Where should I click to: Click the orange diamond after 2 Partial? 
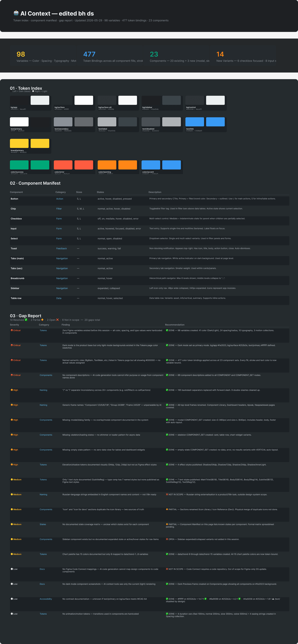pyautogui.click(x=42, y=320)
